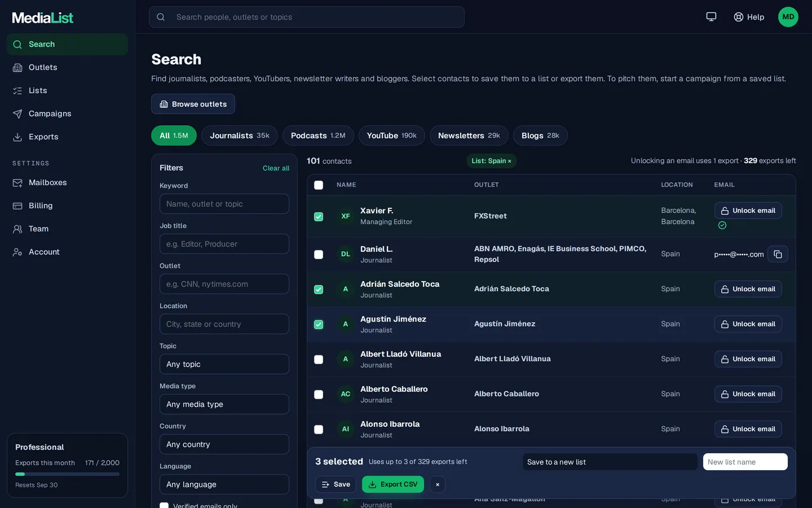812x508 pixels.
Task: Check Albert Lladó Villanua's row checkbox
Action: pos(319,360)
